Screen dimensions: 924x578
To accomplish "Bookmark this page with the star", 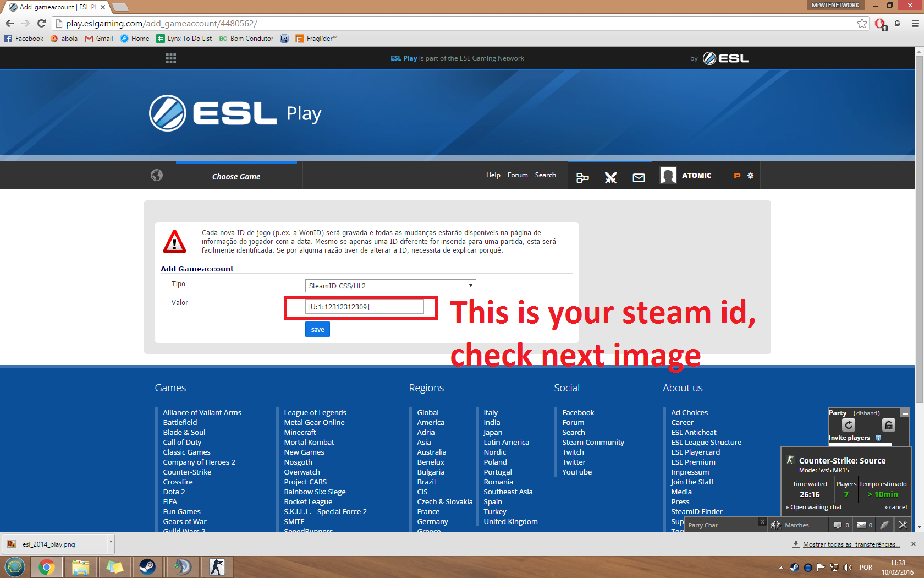I will pyautogui.click(x=862, y=24).
